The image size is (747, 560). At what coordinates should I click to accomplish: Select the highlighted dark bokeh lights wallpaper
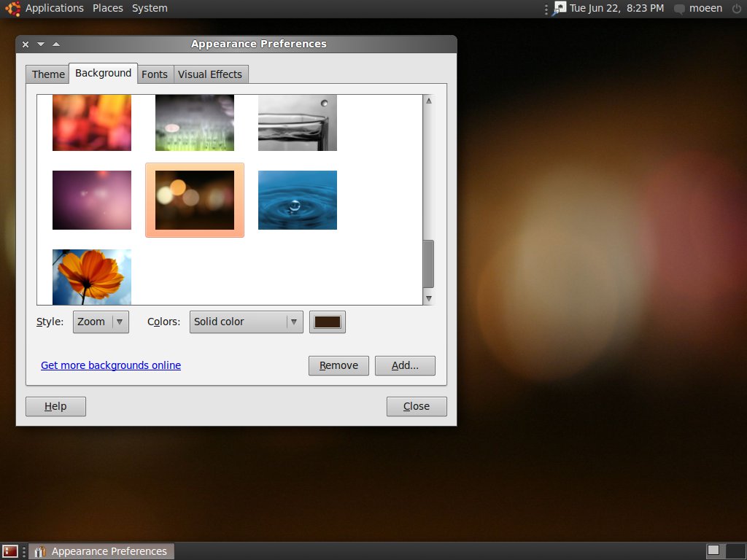(x=195, y=200)
